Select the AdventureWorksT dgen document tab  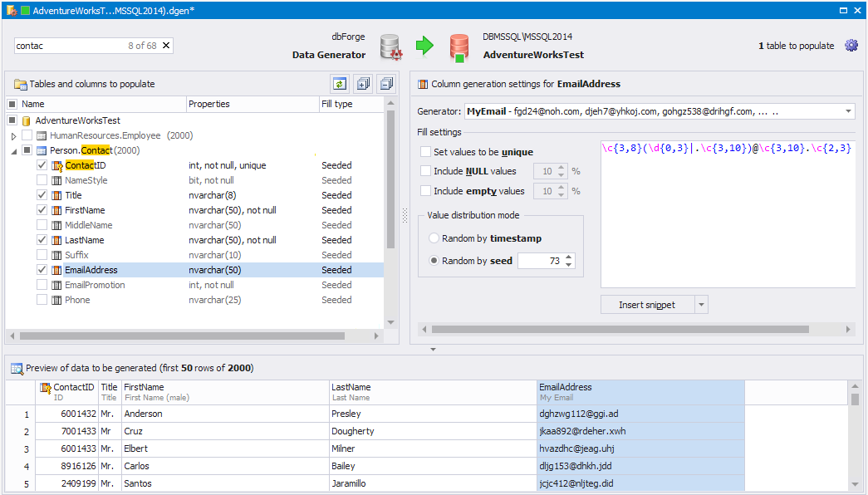tap(114, 11)
